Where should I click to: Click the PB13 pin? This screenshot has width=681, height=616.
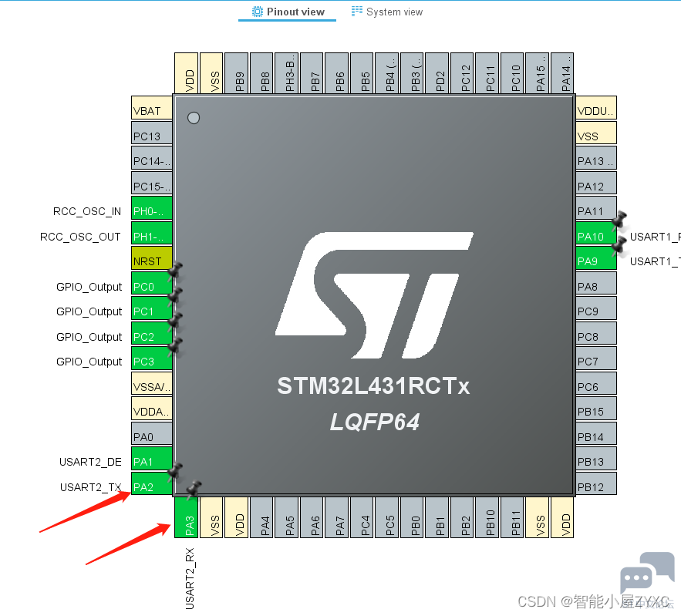coord(596,458)
